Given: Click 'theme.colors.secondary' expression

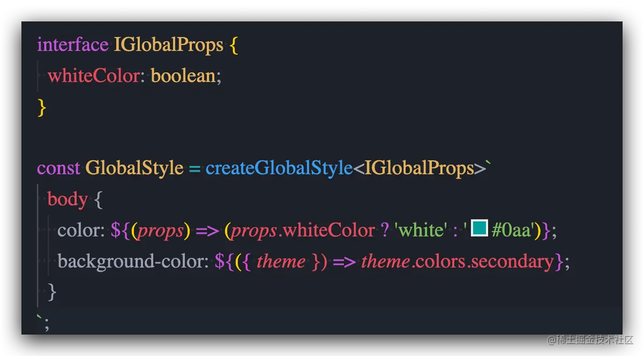Looking at the screenshot, I should point(458,261).
